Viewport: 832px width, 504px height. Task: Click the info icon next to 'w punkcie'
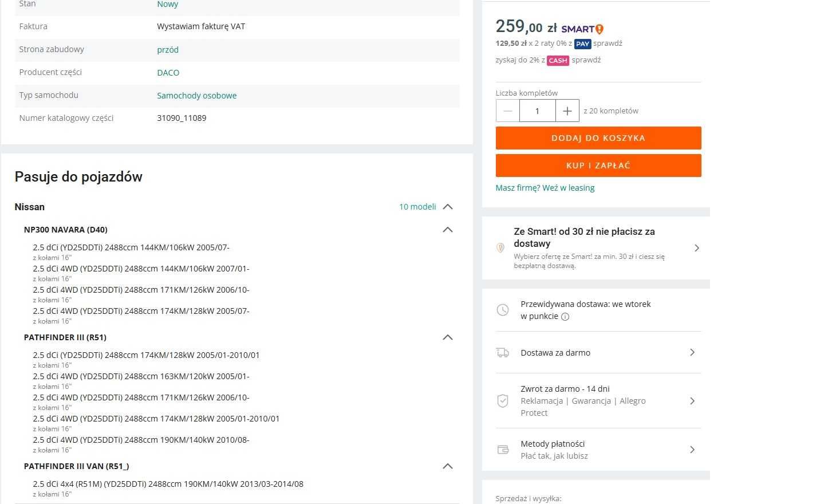[x=565, y=317]
